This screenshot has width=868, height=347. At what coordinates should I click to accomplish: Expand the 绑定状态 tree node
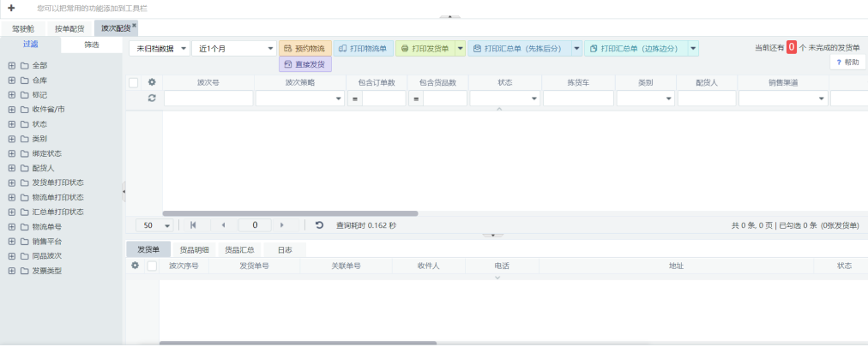(11, 153)
